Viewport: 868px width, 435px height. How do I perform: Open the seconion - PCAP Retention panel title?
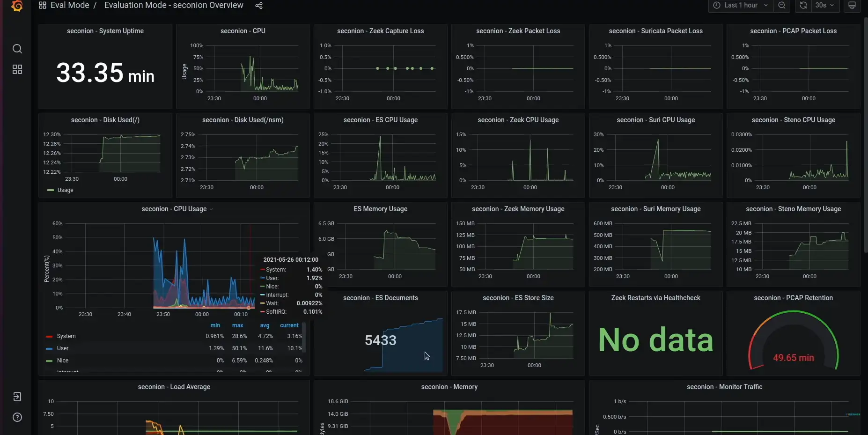coord(793,298)
